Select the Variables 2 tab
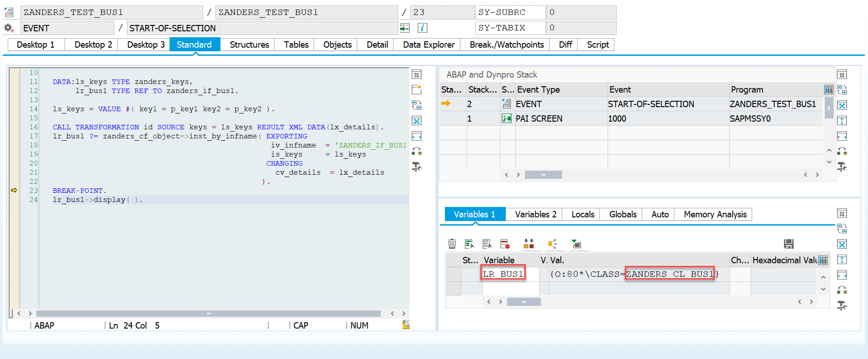 (x=536, y=214)
